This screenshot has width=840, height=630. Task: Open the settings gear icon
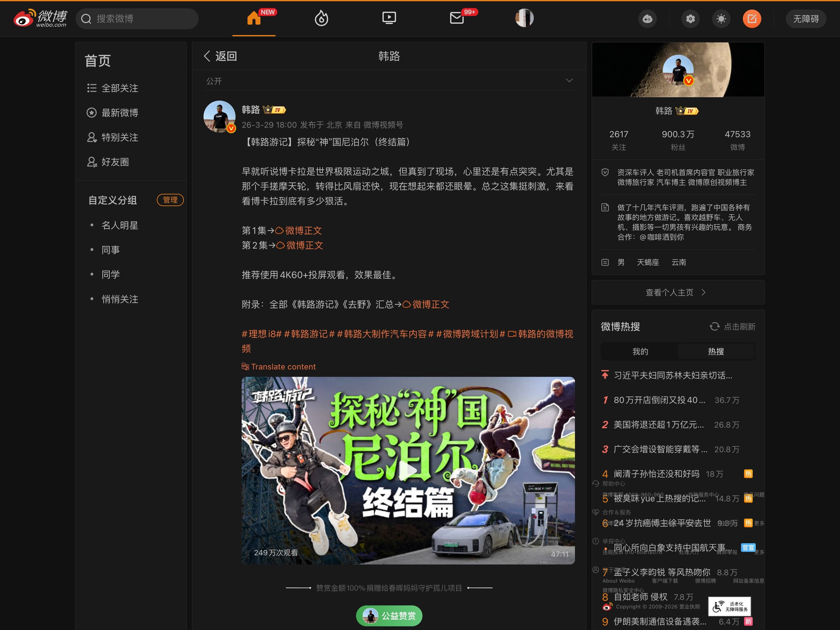[690, 18]
